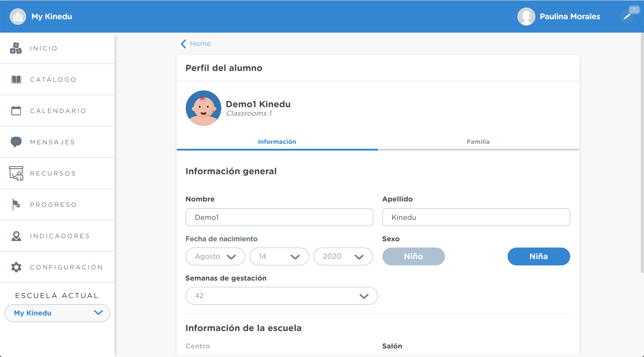Select Niño as the sex

tap(413, 256)
